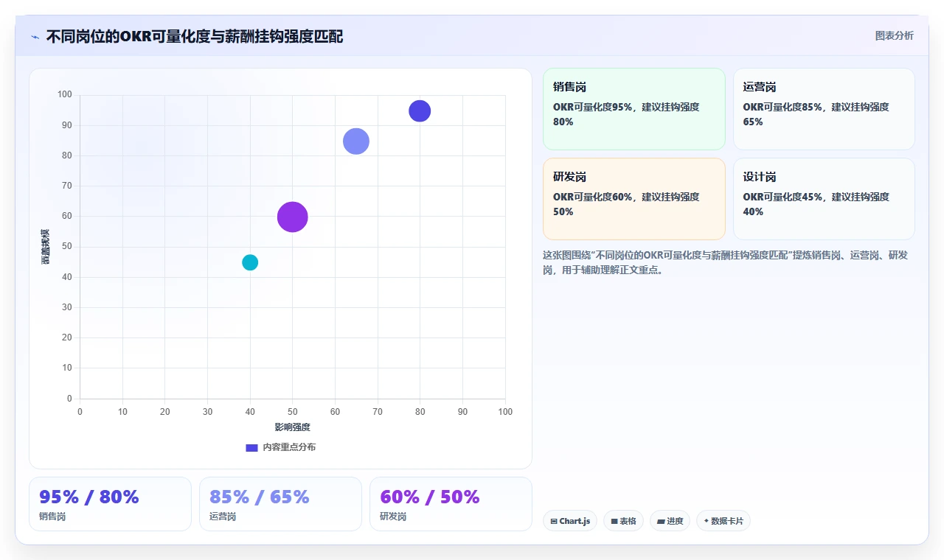This screenshot has height=560, width=944.
Task: Select the Chart.js tag chip
Action: (570, 521)
